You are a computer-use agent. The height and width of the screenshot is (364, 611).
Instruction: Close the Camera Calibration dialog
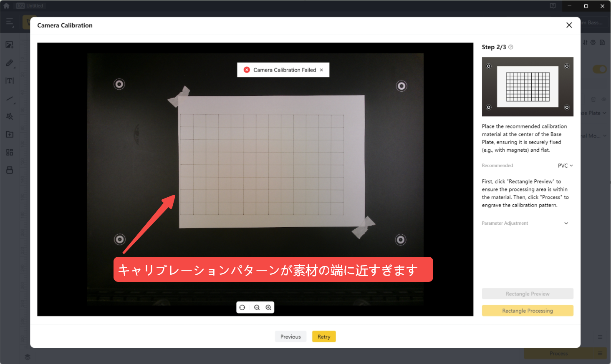tap(569, 25)
